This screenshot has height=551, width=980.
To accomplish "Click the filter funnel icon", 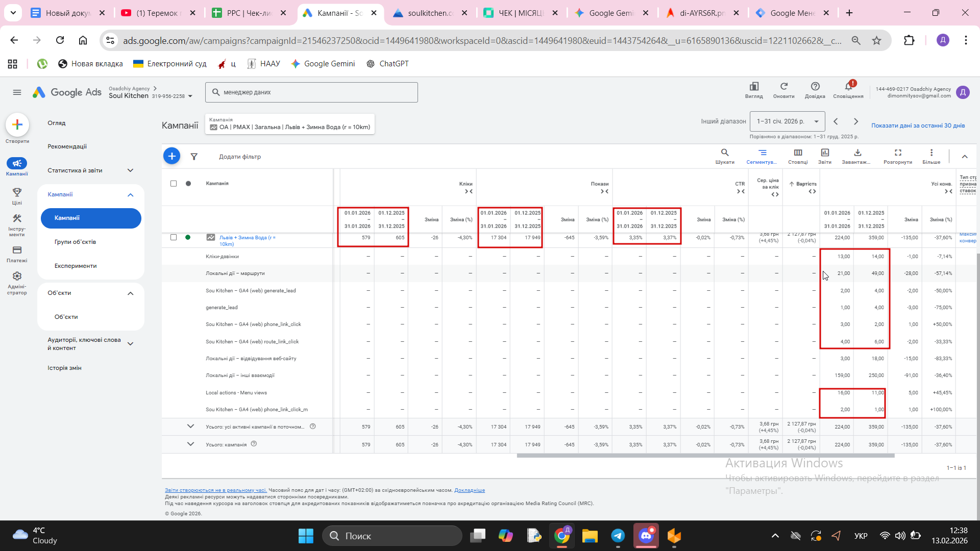I will [x=194, y=157].
